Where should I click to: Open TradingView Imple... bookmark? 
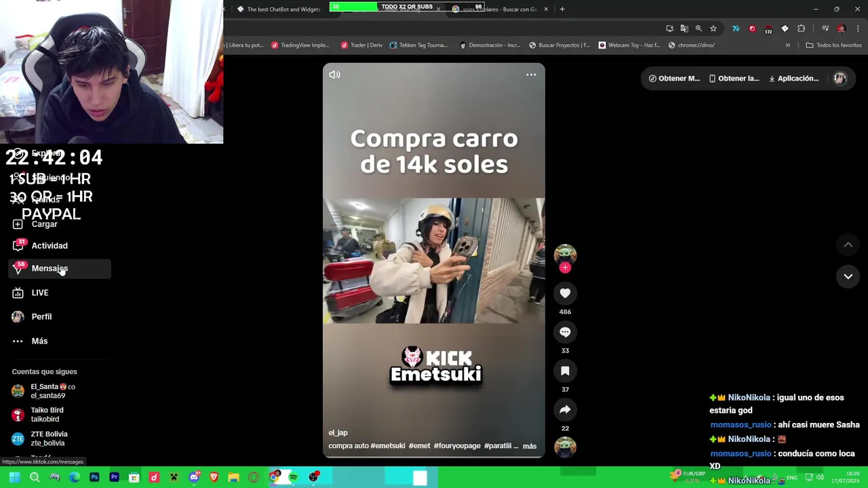[300, 45]
